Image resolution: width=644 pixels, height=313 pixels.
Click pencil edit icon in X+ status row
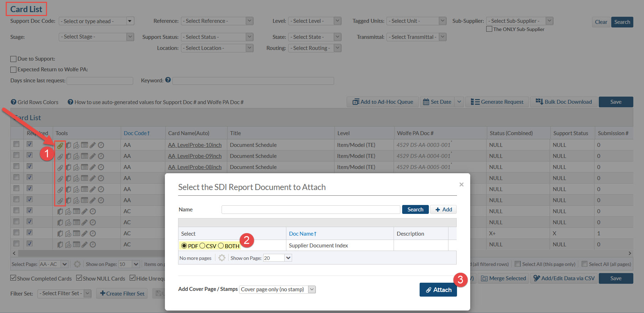point(84,234)
